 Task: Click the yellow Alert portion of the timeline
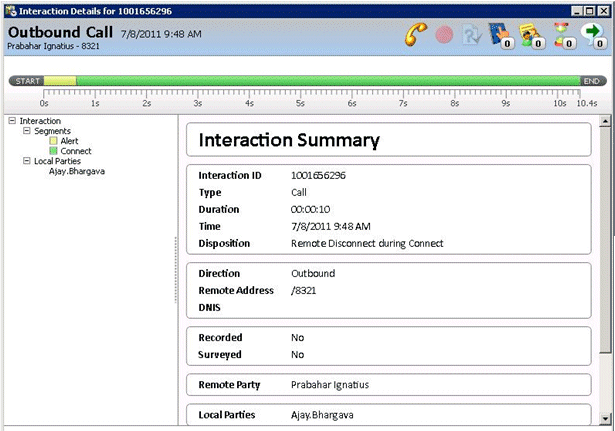tap(60, 81)
